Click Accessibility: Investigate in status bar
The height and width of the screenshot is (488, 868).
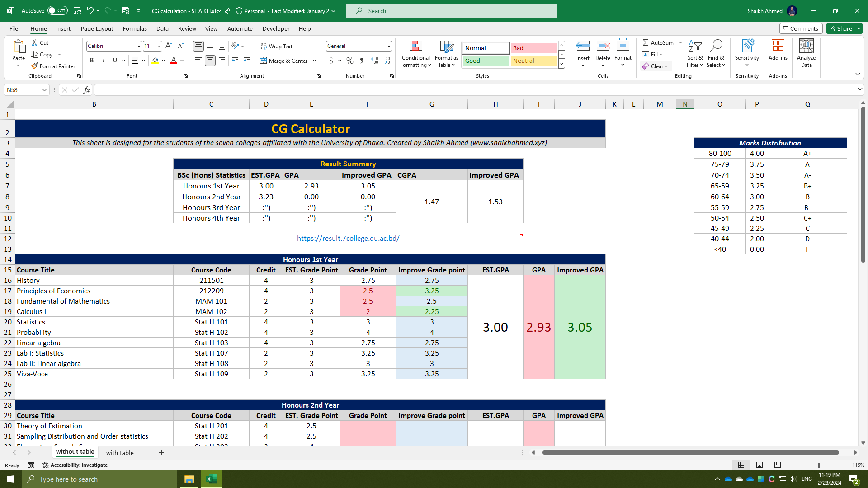click(x=75, y=465)
